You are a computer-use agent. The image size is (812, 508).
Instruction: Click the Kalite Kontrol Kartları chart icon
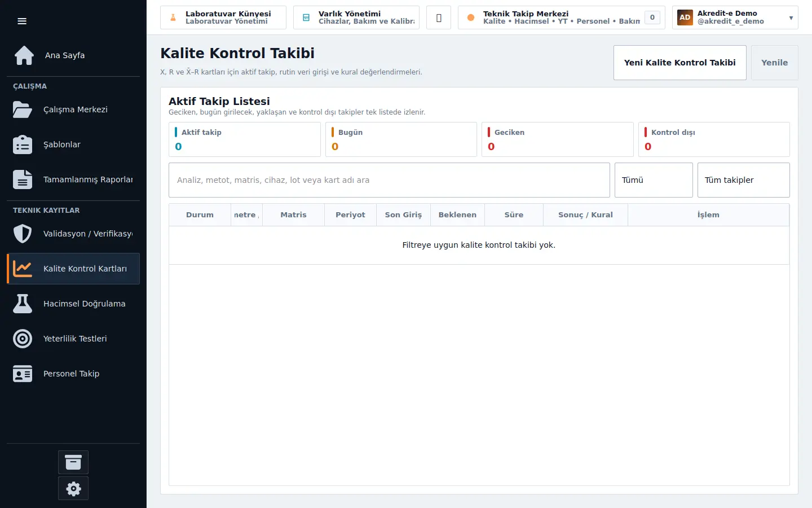coord(23,269)
